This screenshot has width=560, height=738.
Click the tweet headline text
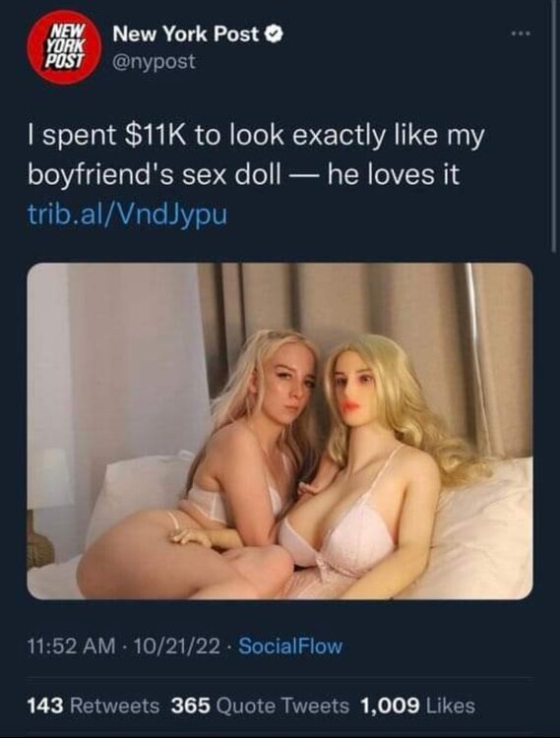[x=256, y=154]
